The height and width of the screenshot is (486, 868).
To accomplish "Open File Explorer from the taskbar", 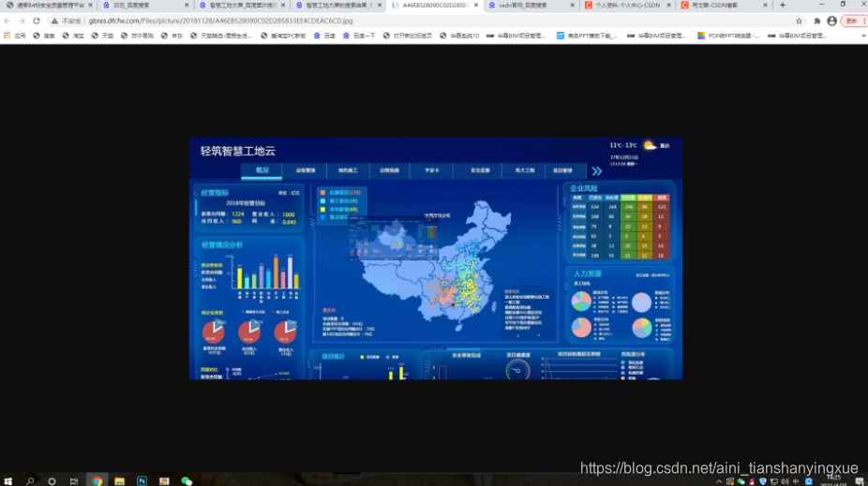I will [119, 481].
